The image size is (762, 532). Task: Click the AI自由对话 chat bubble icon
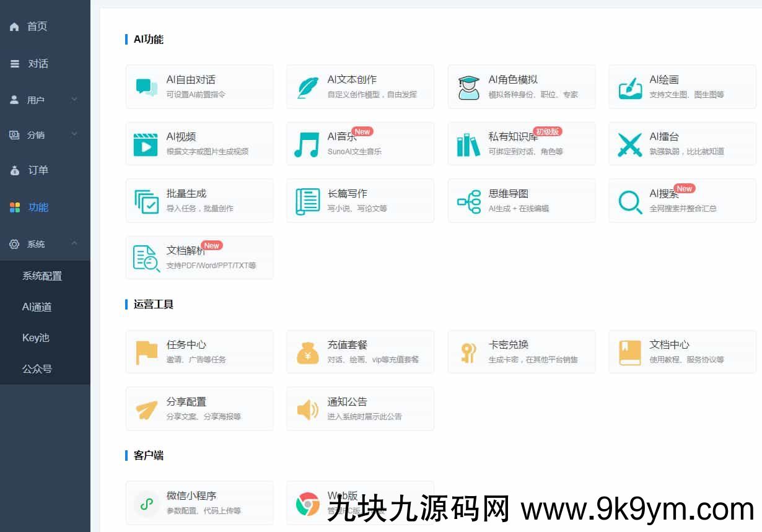tap(147, 87)
